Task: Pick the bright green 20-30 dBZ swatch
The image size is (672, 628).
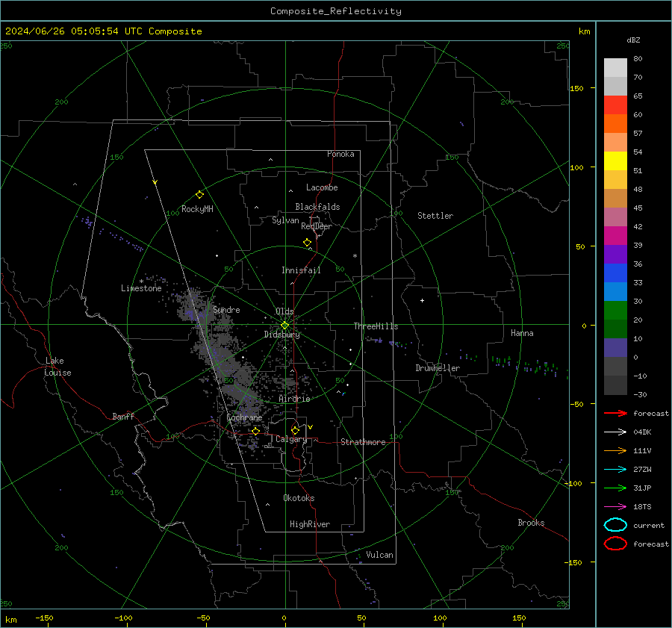Action: tap(615, 311)
